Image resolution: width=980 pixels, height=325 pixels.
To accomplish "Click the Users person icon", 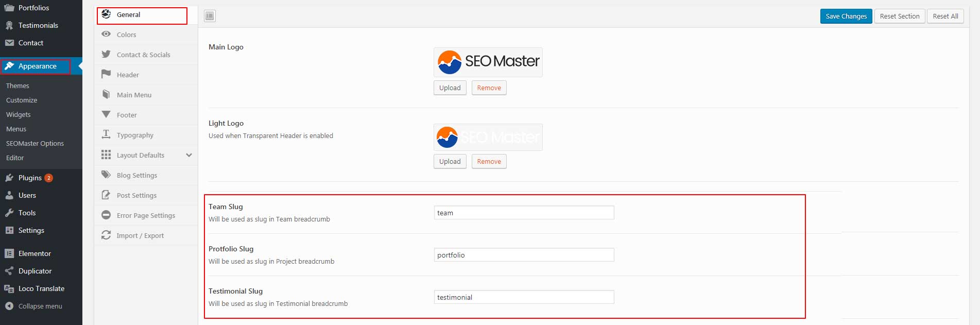I will point(9,195).
